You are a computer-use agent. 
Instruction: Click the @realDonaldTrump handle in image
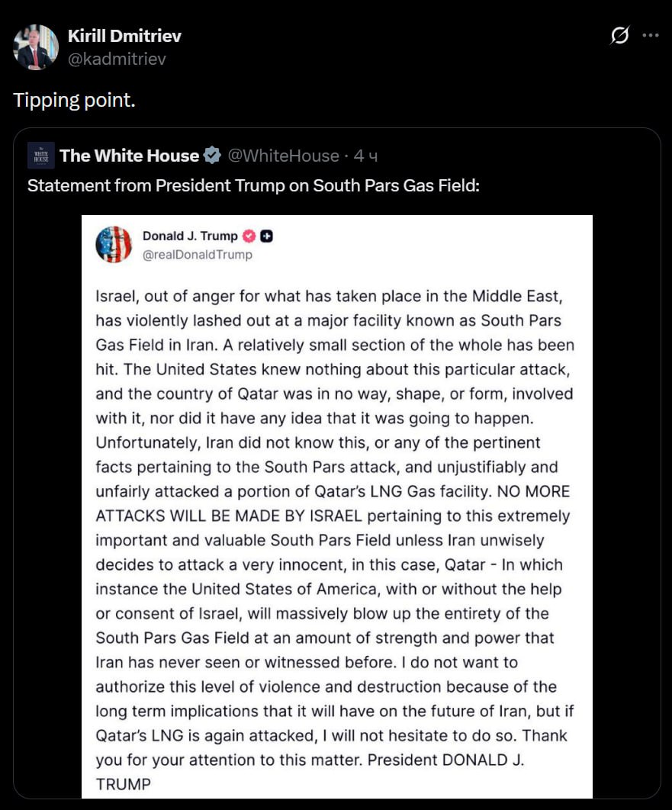coord(197,255)
